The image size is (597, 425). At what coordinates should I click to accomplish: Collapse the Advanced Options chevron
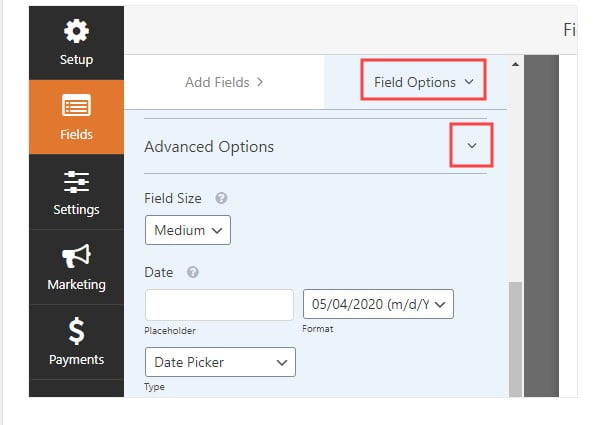point(472,145)
